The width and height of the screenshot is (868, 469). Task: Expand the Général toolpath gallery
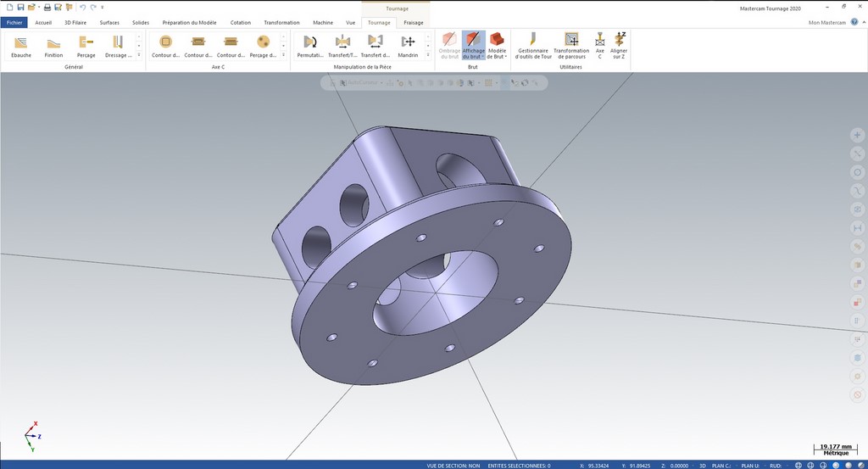tap(139, 55)
